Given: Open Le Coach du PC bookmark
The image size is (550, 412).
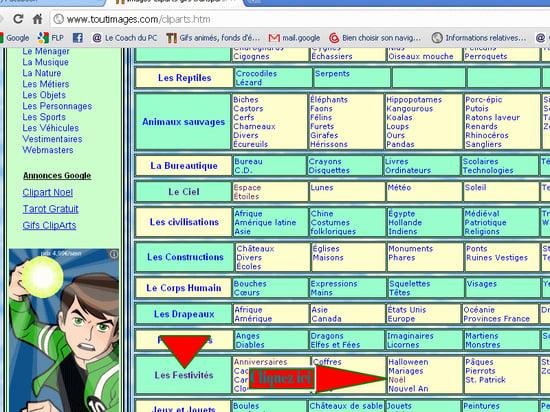Looking at the screenshot, I should pyautogui.click(x=125, y=38).
